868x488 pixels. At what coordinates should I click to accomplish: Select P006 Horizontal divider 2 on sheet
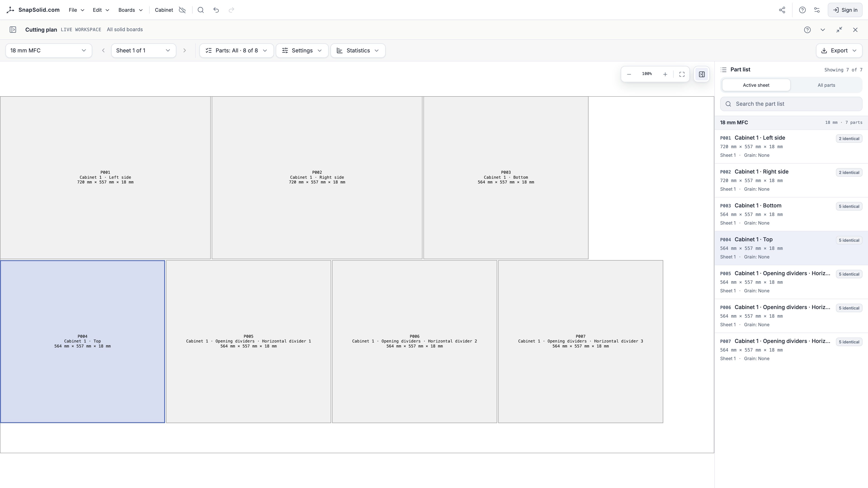tap(415, 342)
